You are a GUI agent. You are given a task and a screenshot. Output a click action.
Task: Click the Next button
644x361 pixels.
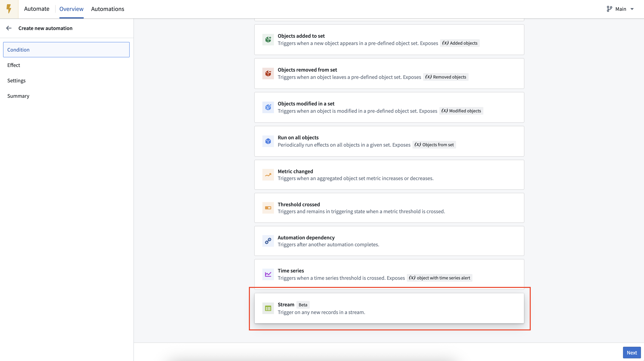coord(632,352)
